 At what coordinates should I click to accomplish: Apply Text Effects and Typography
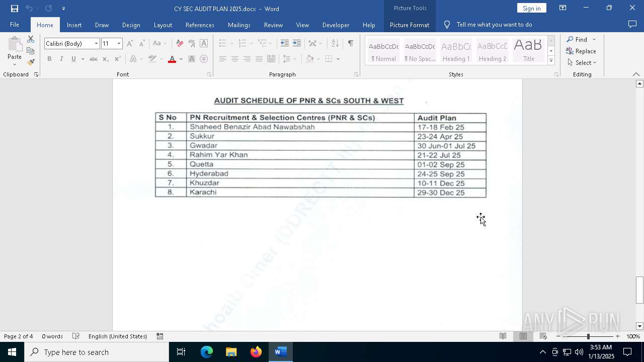coord(133,59)
